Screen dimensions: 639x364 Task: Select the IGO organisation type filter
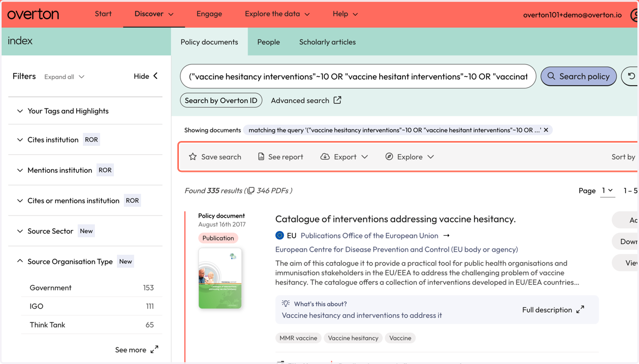pyautogui.click(x=92, y=306)
